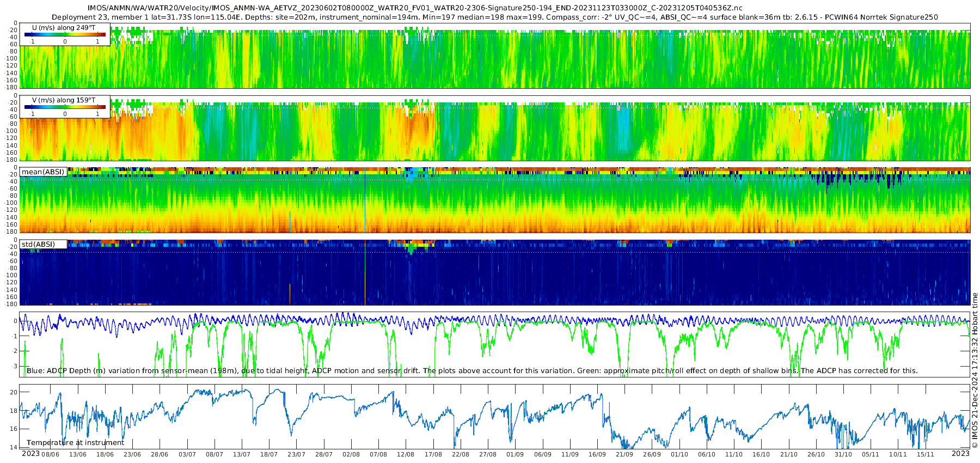This screenshot has height=463, width=980.
Task: Click the 31/10 date tick label
Action: click(843, 454)
